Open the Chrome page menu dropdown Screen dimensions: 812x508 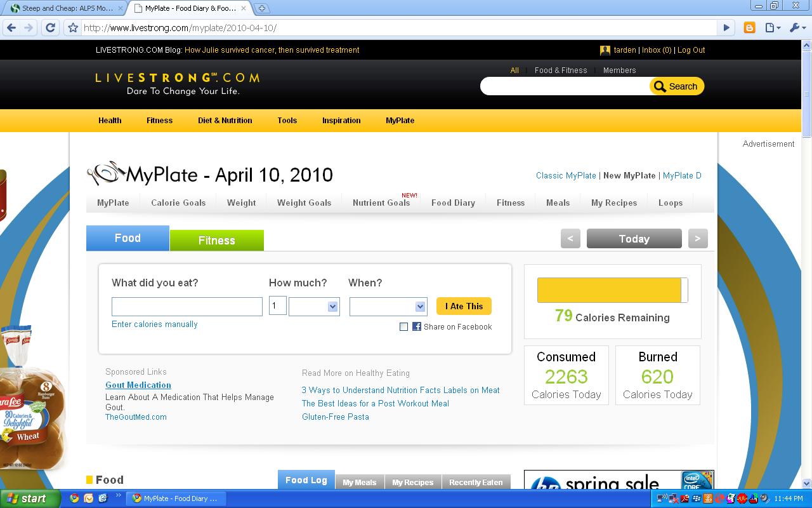(x=772, y=28)
